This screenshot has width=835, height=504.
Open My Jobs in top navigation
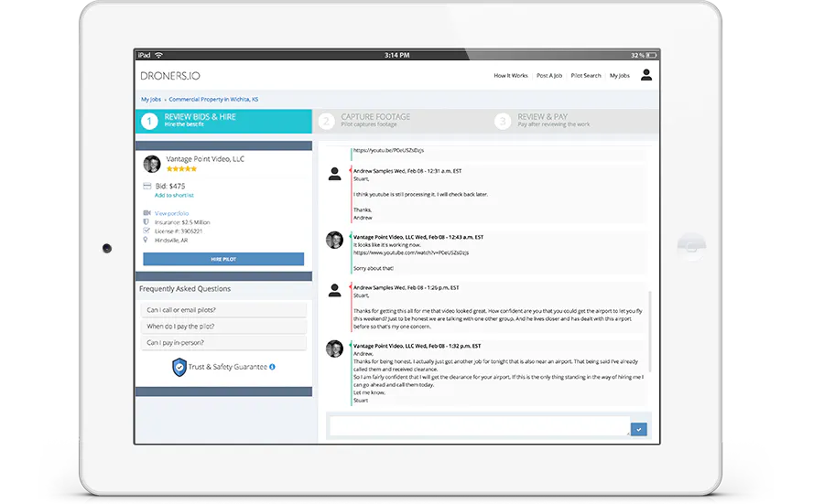[x=619, y=76]
